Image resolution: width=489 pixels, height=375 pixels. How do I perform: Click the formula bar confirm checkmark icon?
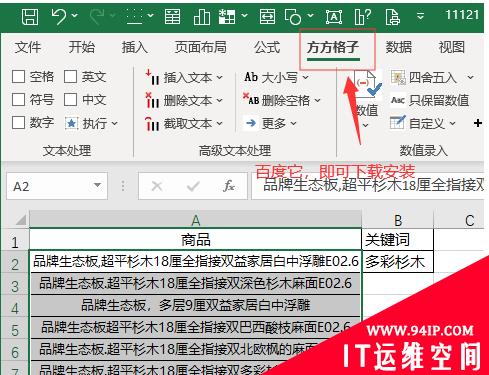193,186
